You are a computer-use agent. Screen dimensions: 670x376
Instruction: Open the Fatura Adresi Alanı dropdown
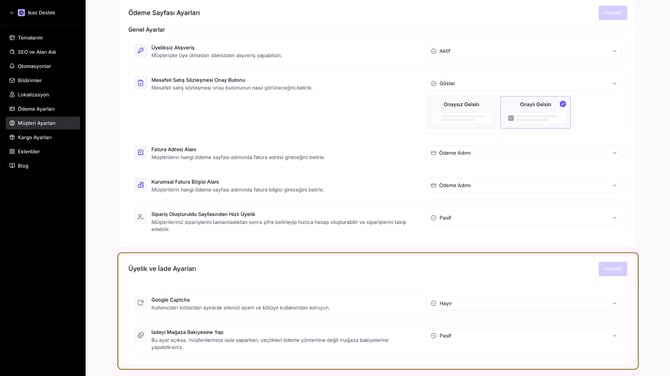(x=523, y=153)
